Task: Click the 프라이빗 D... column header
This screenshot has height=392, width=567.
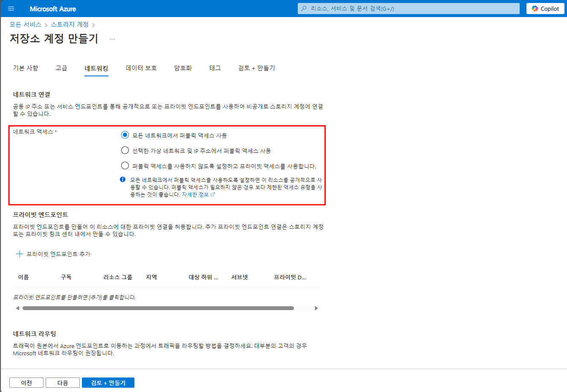Action: (290, 277)
